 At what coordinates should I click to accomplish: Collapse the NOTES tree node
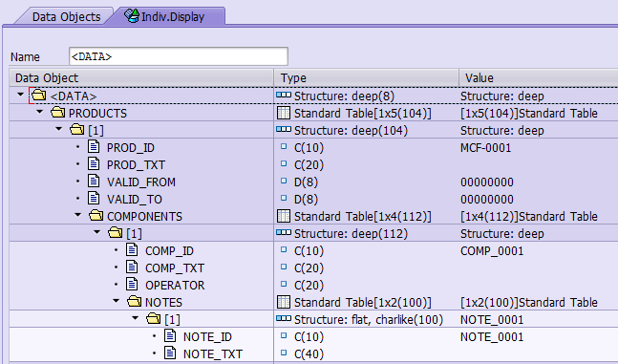click(x=116, y=301)
